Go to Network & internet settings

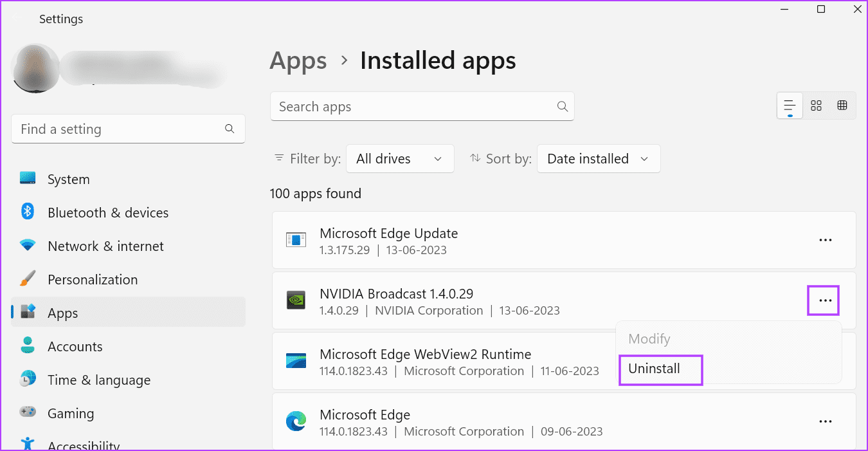point(128,246)
